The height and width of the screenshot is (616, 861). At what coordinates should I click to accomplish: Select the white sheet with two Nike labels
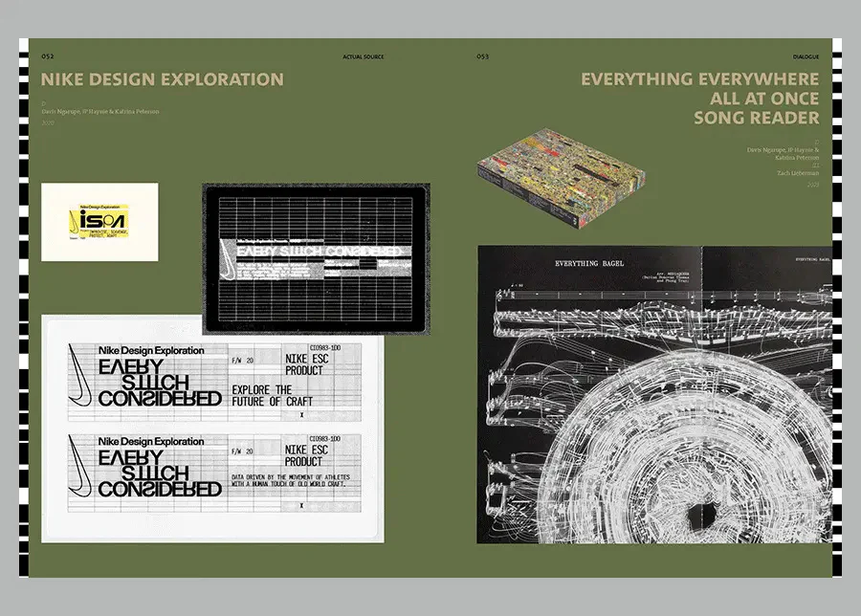pos(212,429)
